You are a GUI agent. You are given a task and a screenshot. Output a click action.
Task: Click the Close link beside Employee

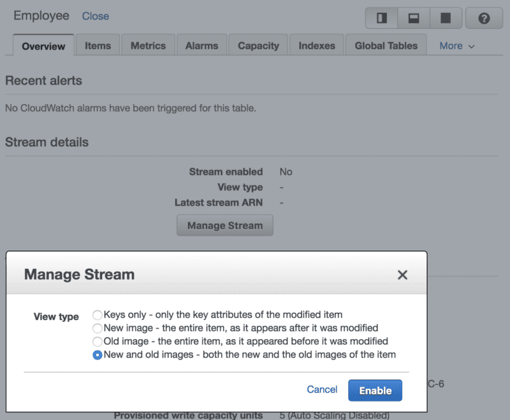[96, 16]
